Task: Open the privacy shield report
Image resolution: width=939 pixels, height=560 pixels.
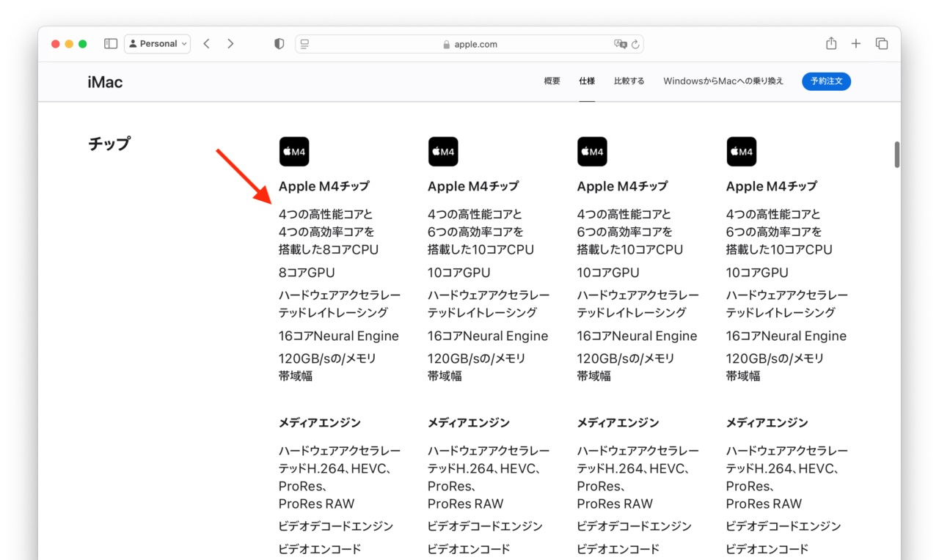Action: [x=279, y=44]
